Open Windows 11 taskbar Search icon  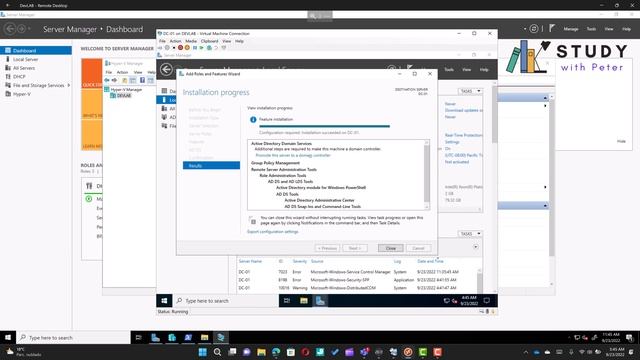217,352
